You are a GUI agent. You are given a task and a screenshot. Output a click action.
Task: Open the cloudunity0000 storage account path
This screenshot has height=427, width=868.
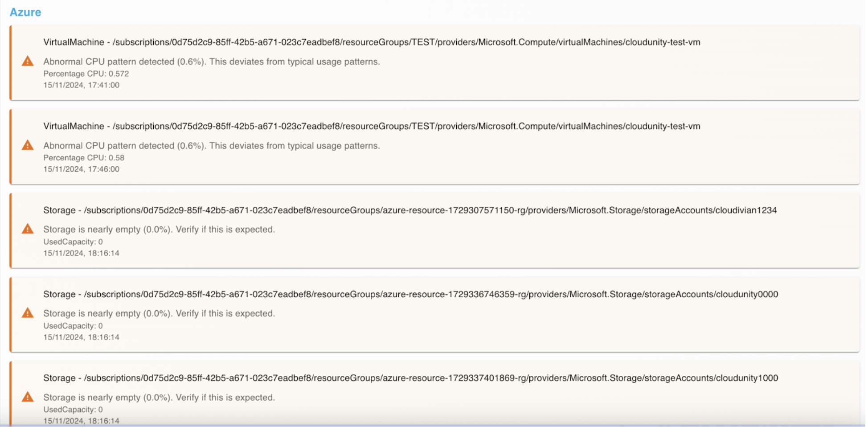(x=410, y=295)
